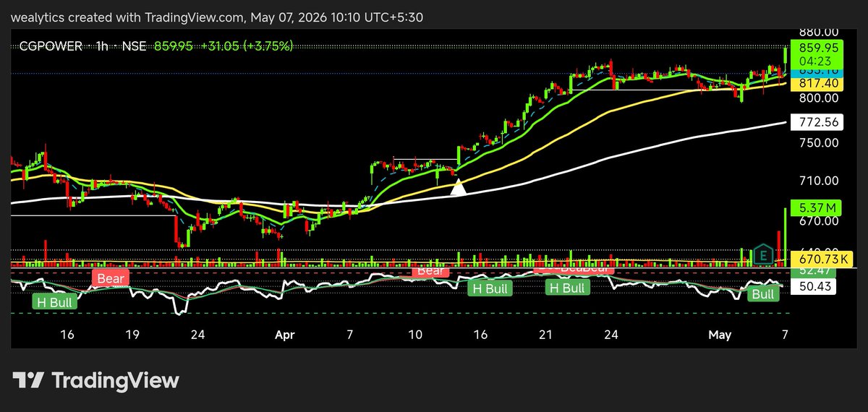This screenshot has height=412, width=868.
Task: Click the +31.05 (+3.75%) change value
Action: click(247, 46)
